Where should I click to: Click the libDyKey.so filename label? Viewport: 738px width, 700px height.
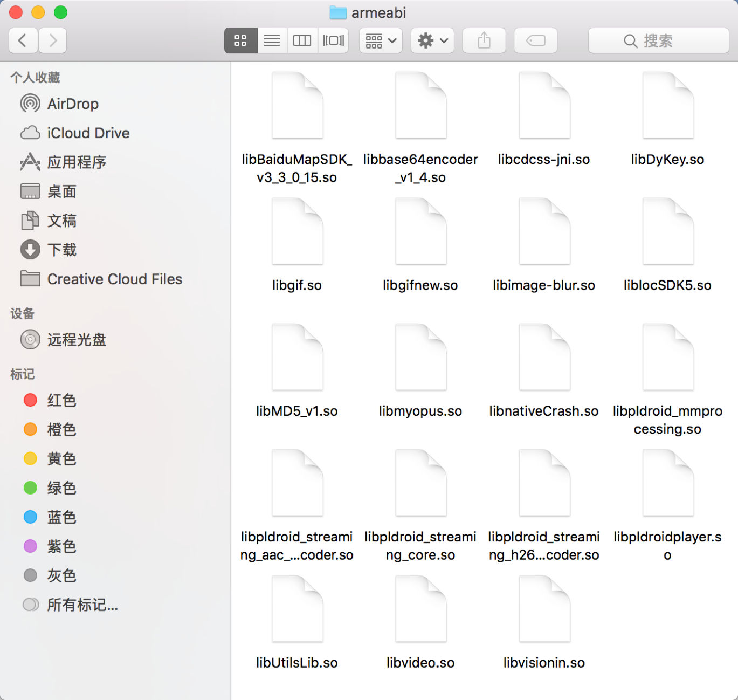point(668,160)
